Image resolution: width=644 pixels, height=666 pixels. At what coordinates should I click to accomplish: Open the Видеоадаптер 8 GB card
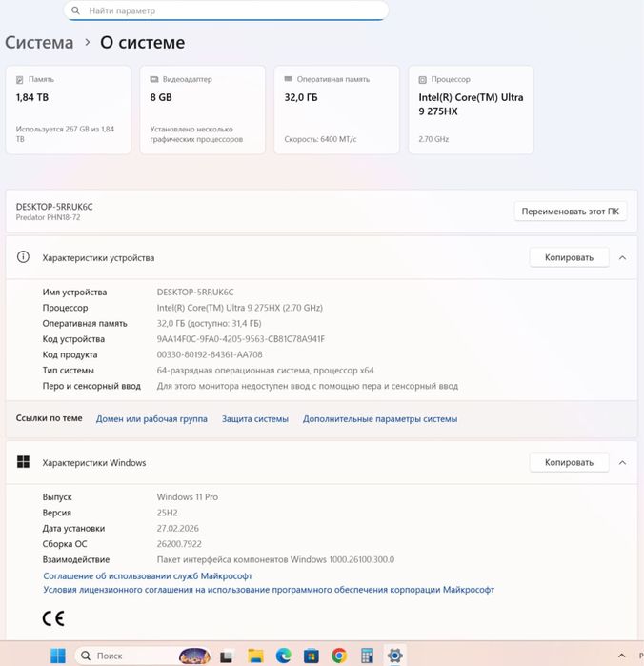[203, 110]
